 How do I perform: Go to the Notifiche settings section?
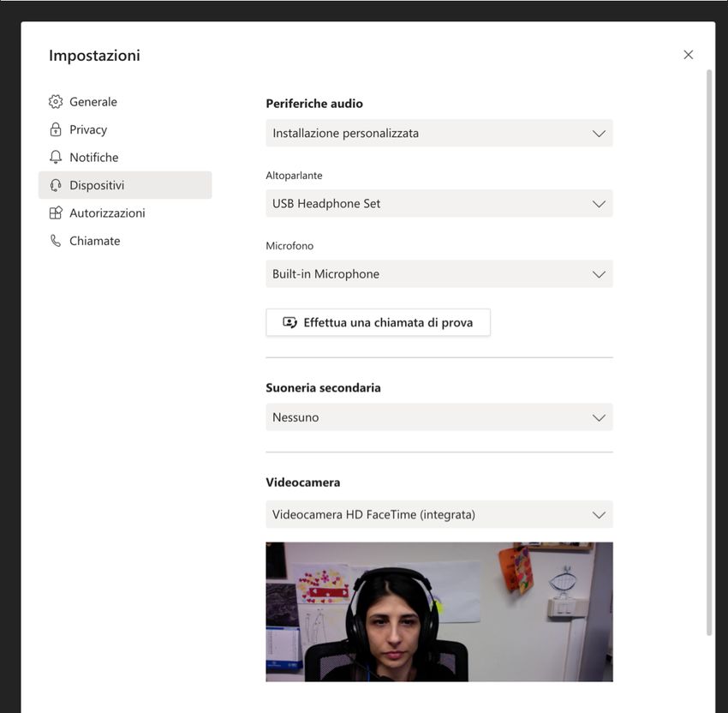pos(93,158)
